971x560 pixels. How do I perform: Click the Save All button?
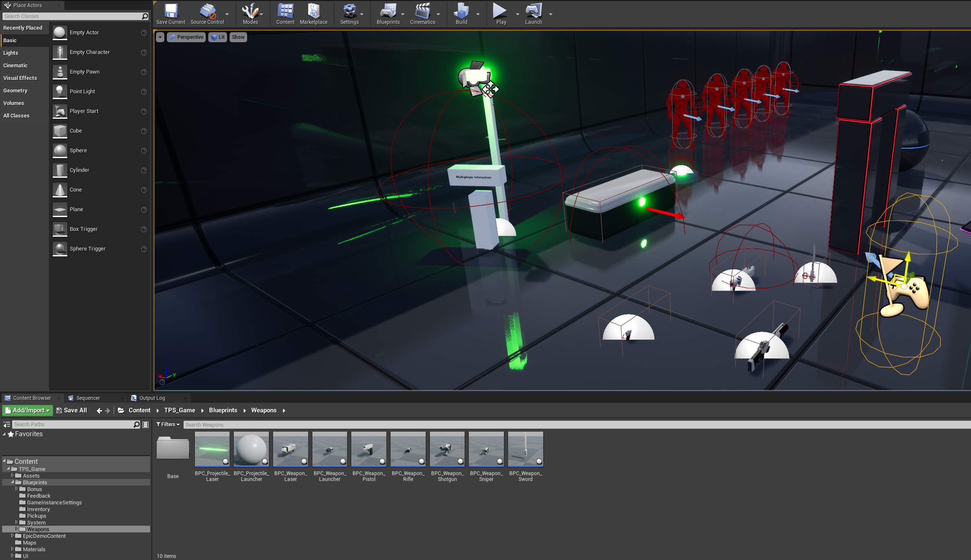pos(72,411)
